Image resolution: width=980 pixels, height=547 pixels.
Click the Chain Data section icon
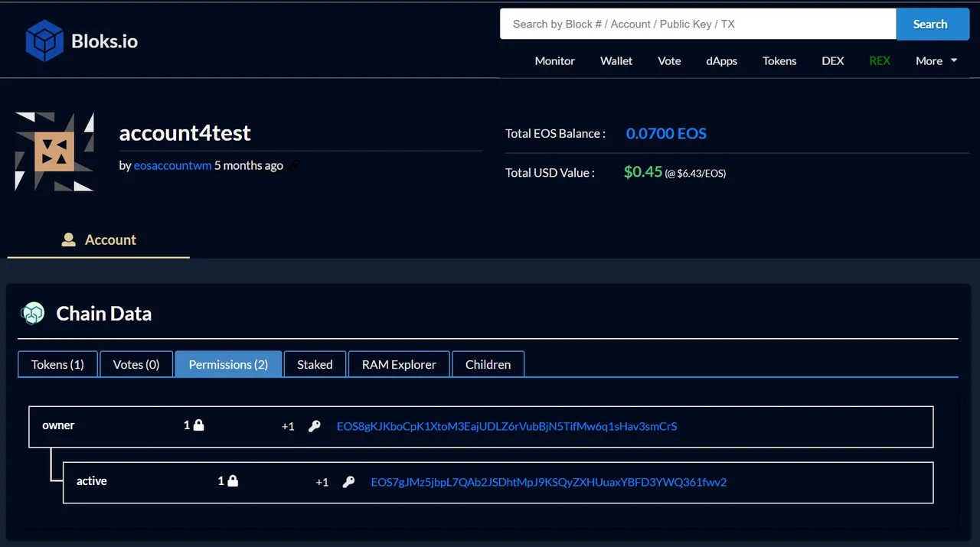[33, 313]
